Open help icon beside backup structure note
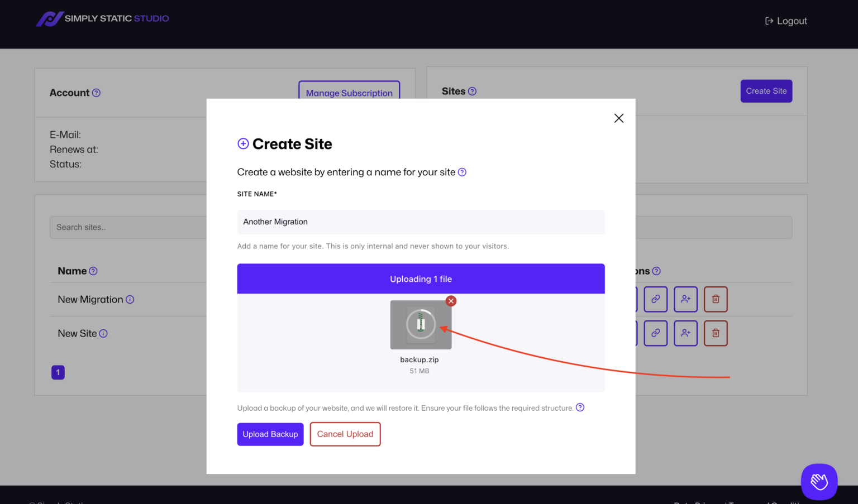The image size is (858, 504). click(580, 407)
